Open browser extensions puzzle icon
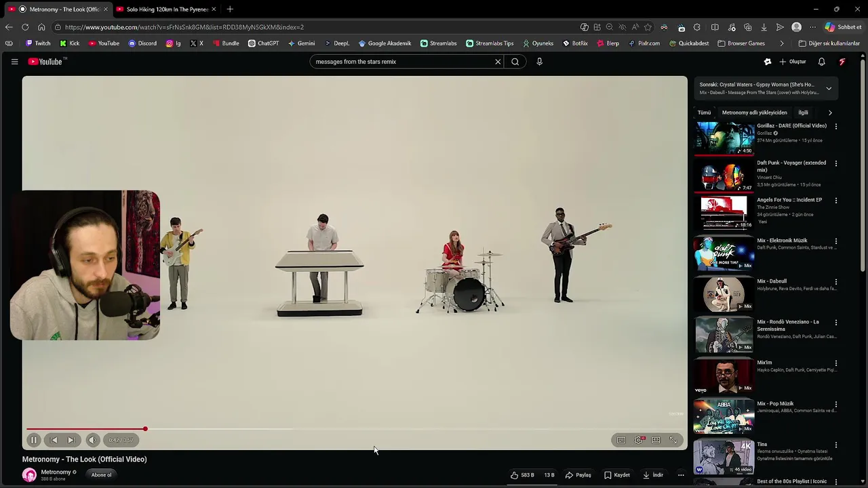The height and width of the screenshot is (488, 868). pos(697,27)
